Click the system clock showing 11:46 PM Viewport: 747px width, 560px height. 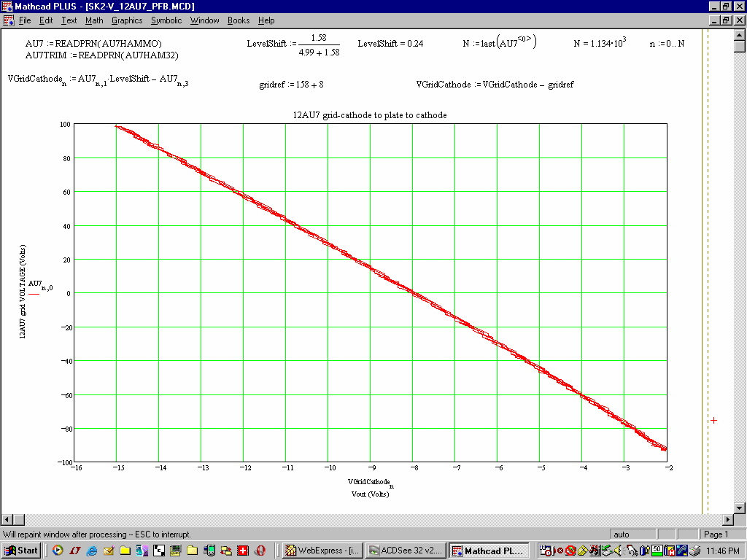pos(723,551)
